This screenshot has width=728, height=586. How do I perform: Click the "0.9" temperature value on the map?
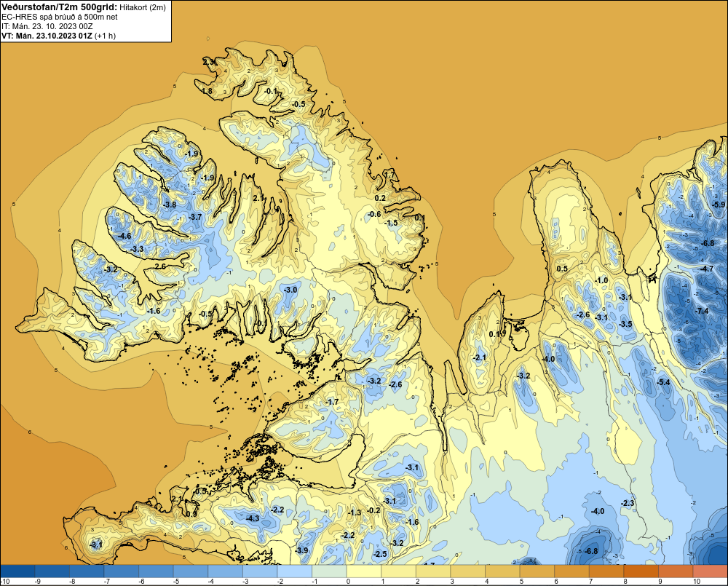191,514
